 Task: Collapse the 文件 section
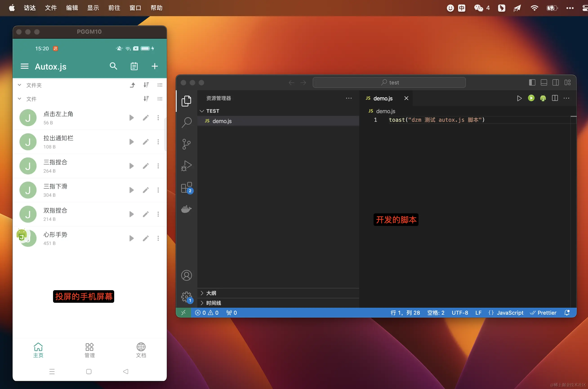click(x=19, y=99)
